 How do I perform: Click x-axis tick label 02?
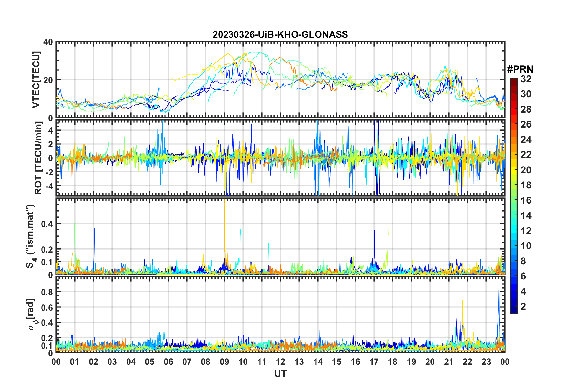tap(93, 362)
